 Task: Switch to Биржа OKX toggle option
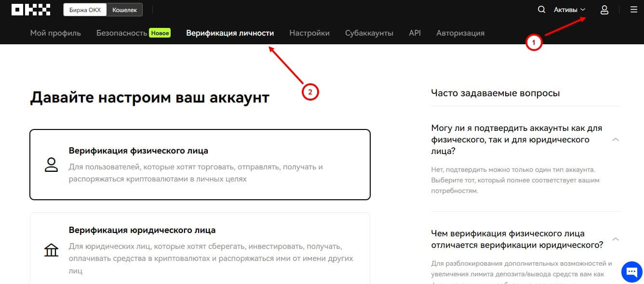tap(85, 10)
